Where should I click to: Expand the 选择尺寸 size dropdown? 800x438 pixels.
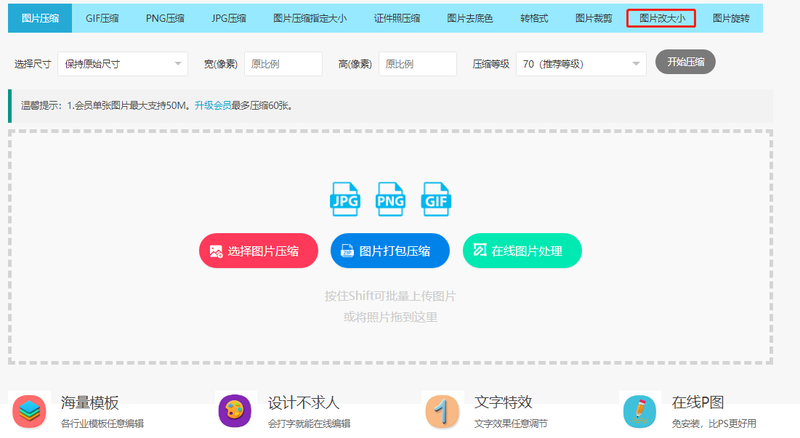coord(122,64)
